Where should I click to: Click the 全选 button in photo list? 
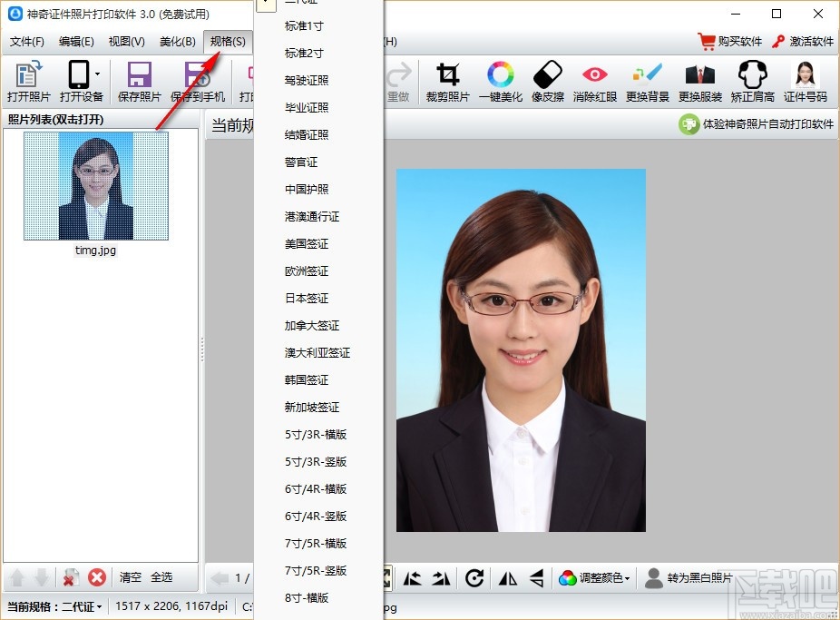click(161, 577)
